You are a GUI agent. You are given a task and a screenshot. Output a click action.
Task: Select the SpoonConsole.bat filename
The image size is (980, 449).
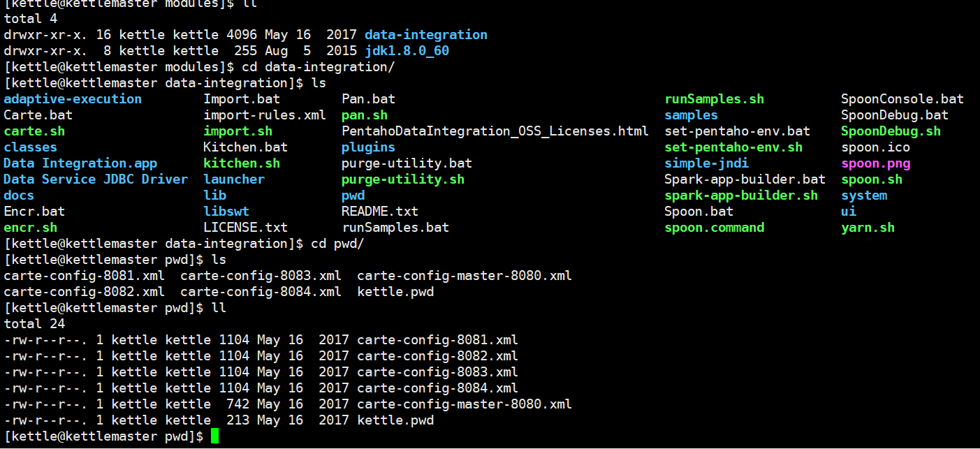(902, 99)
